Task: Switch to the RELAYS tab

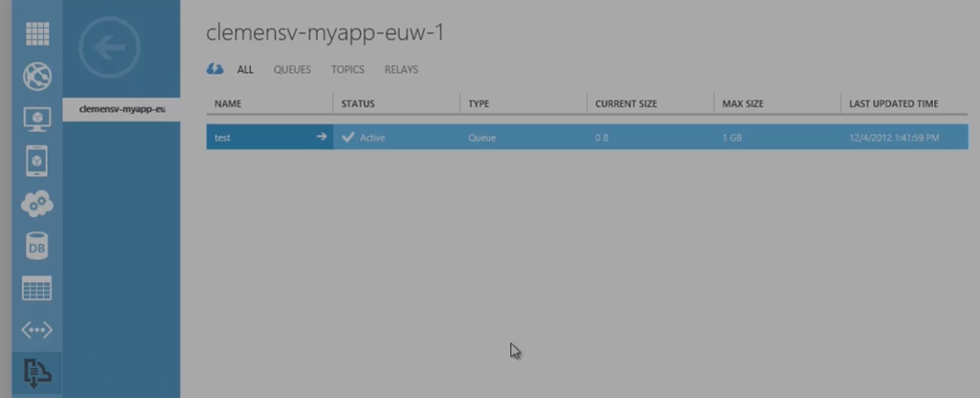Action: click(x=401, y=70)
